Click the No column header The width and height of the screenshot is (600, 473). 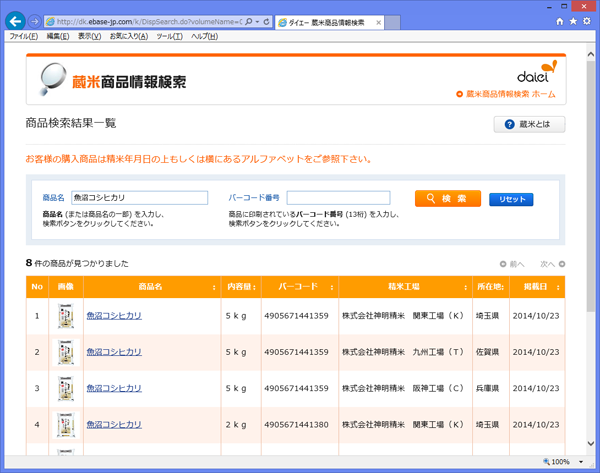click(37, 287)
